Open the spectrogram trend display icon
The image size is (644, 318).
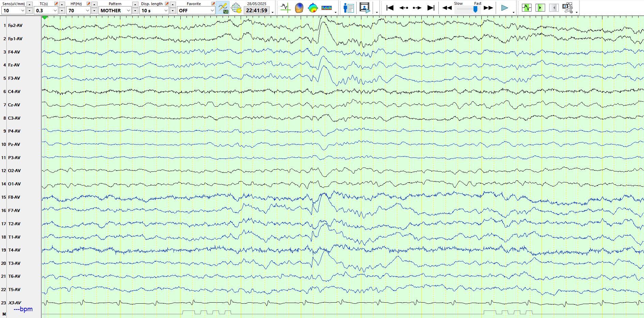click(327, 8)
